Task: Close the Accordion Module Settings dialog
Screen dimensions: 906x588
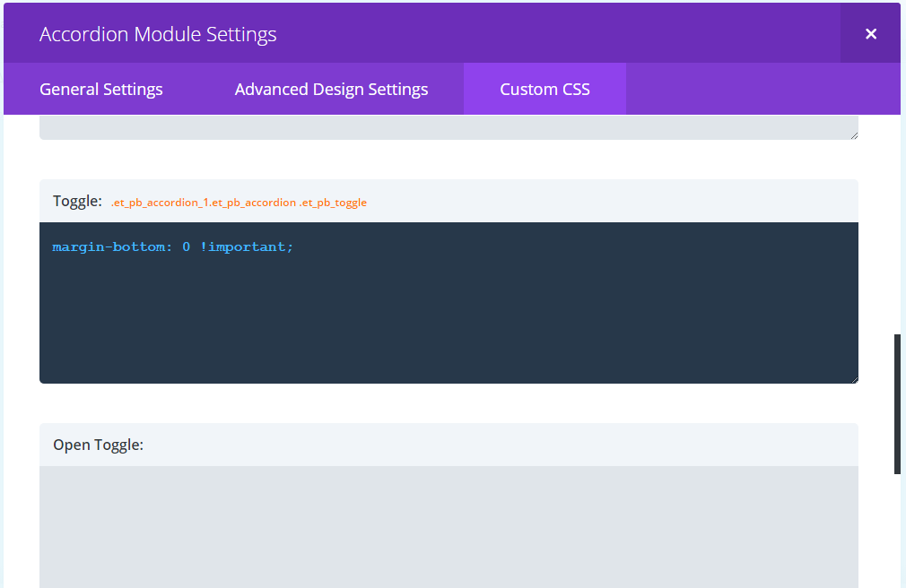Action: pos(870,34)
